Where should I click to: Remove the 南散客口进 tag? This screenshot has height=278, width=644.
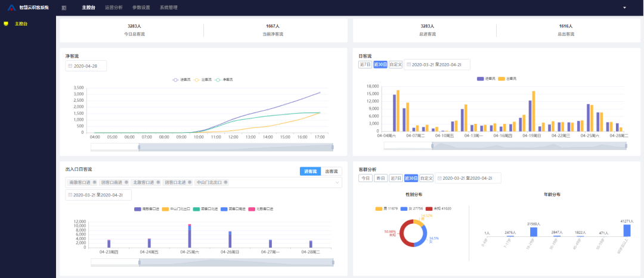[x=94, y=183]
